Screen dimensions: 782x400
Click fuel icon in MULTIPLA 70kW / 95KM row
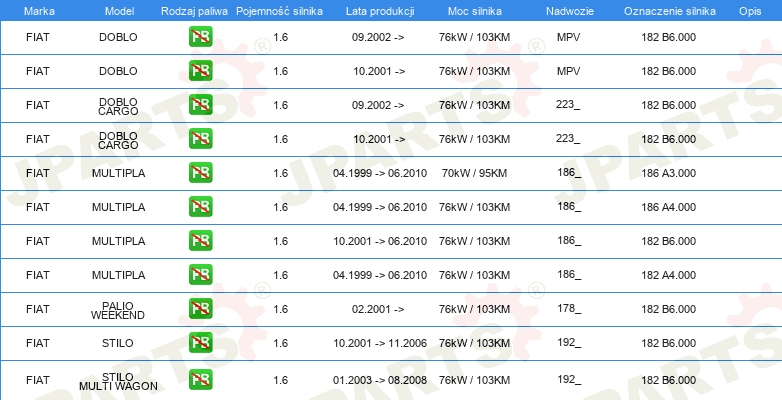tap(200, 173)
